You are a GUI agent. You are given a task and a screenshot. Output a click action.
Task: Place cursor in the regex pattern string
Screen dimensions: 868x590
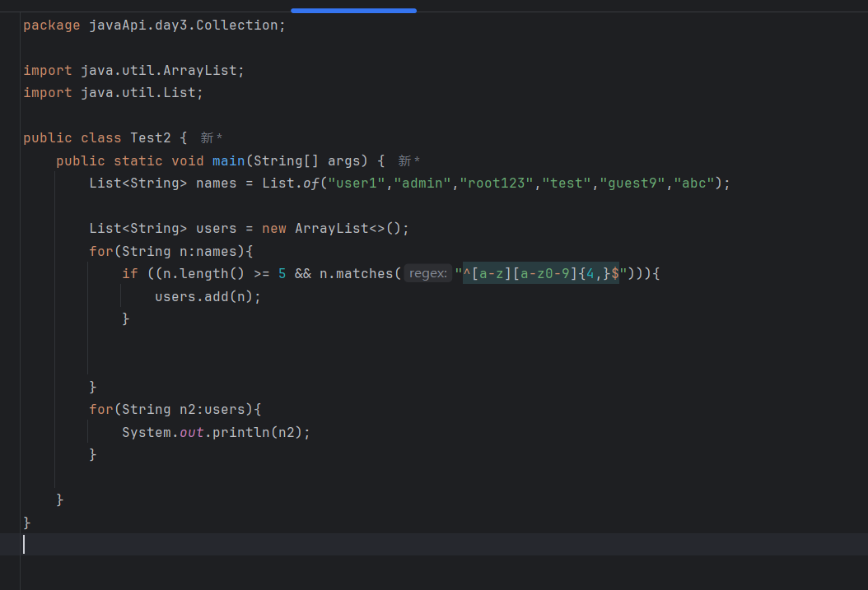541,273
